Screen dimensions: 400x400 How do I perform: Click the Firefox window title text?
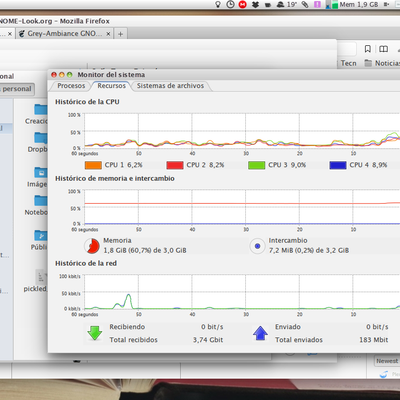[55, 21]
